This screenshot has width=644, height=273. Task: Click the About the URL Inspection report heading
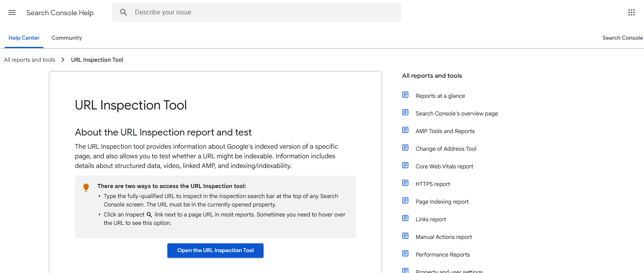click(163, 132)
